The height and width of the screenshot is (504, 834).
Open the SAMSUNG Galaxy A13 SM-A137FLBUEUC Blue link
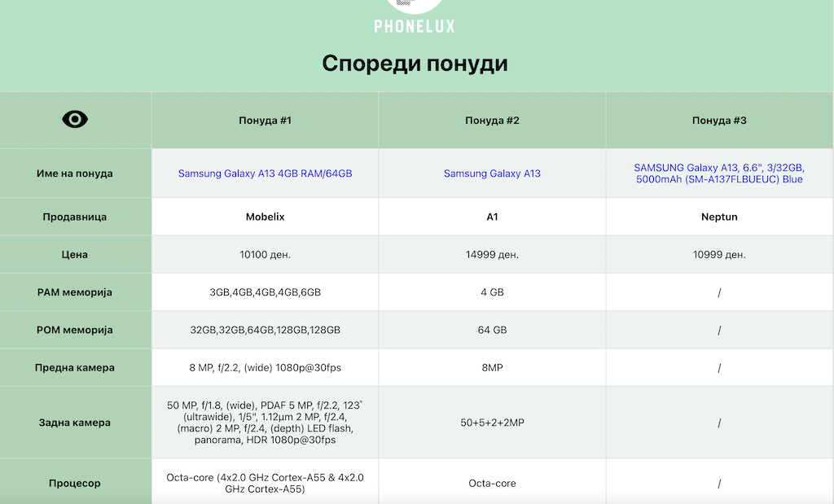coord(718,173)
